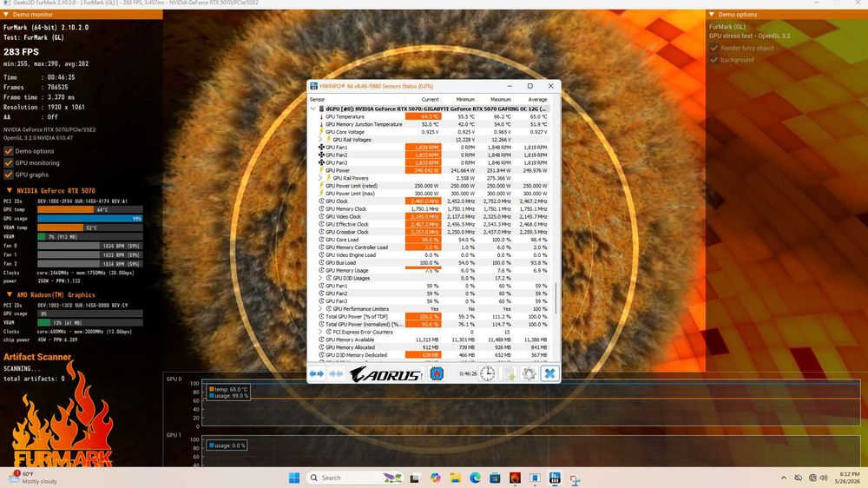The width and height of the screenshot is (868, 488).
Task: Expand GPU Rail Powers
Action: [x=321, y=178]
